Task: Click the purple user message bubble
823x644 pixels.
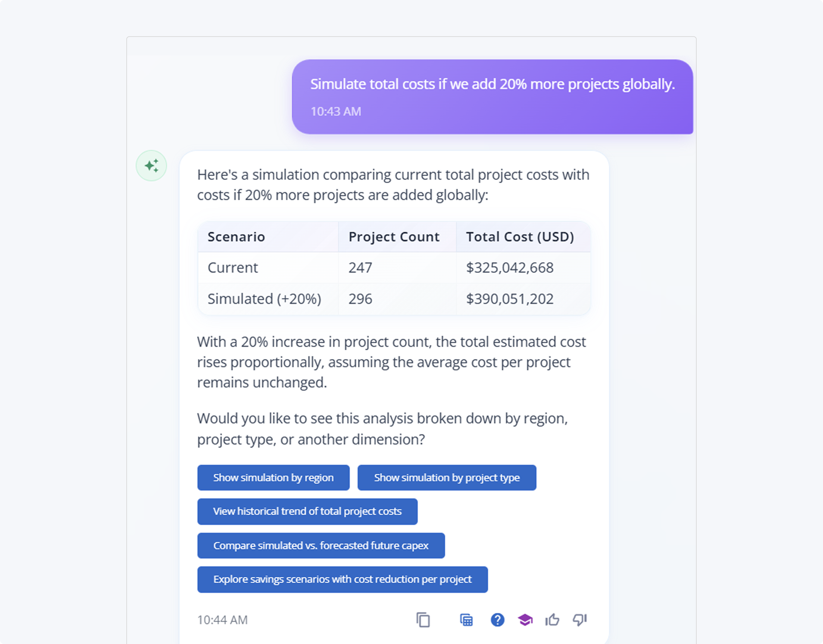Action: [492, 96]
